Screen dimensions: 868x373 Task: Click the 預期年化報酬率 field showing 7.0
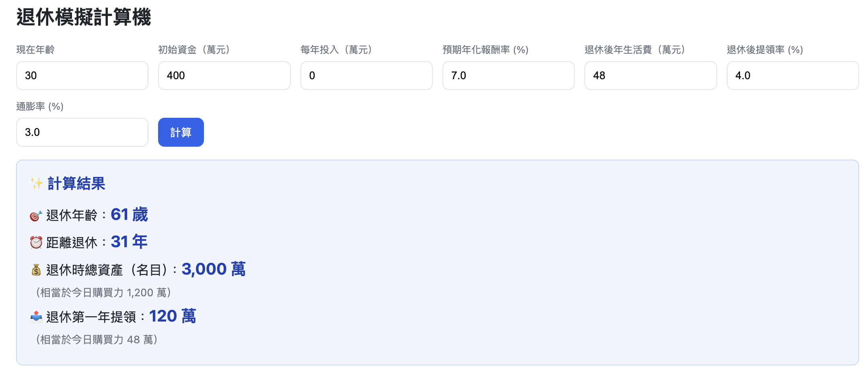508,76
